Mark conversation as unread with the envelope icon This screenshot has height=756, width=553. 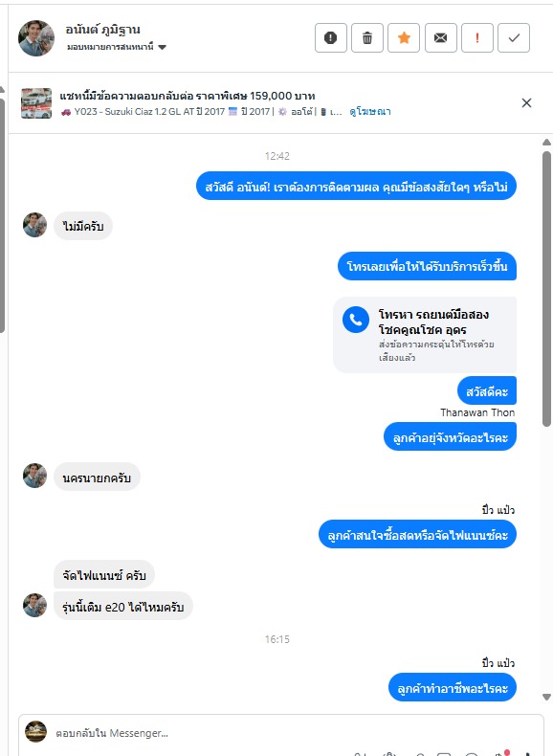coord(440,37)
